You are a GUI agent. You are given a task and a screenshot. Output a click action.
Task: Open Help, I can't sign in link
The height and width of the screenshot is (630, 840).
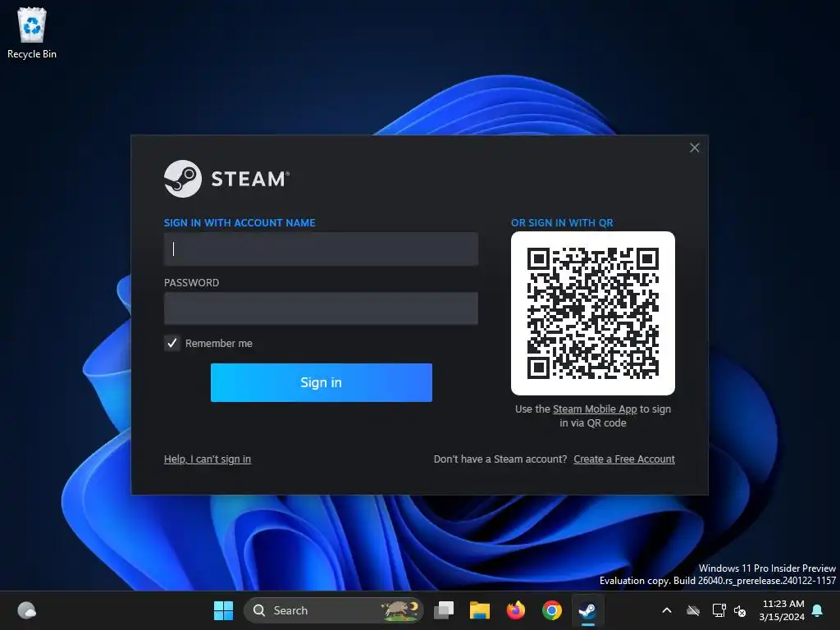pyautogui.click(x=208, y=459)
